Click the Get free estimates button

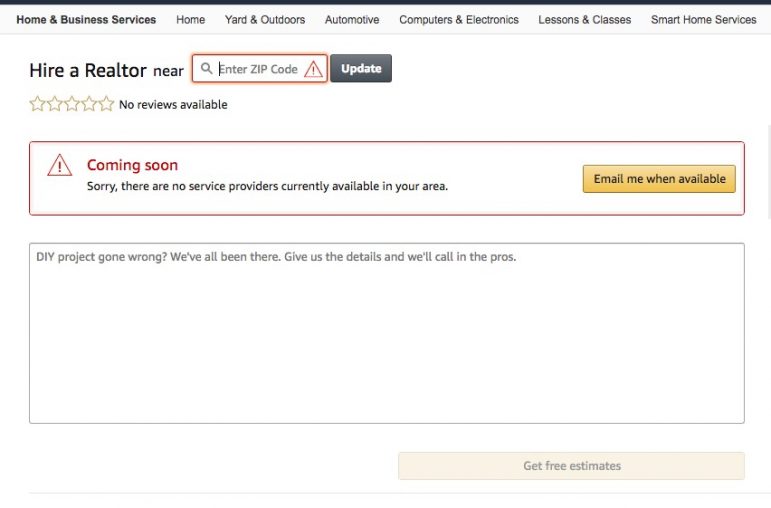(571, 466)
